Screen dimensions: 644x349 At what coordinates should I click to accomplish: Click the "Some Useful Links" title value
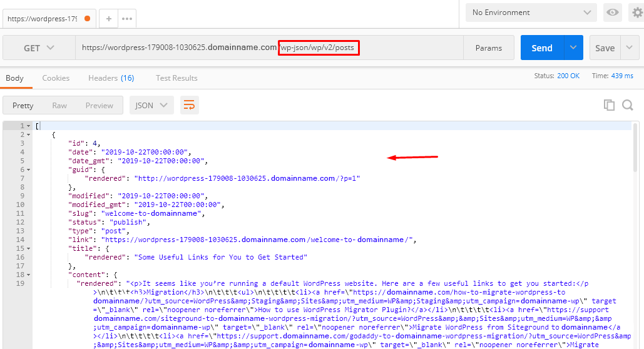(x=220, y=258)
